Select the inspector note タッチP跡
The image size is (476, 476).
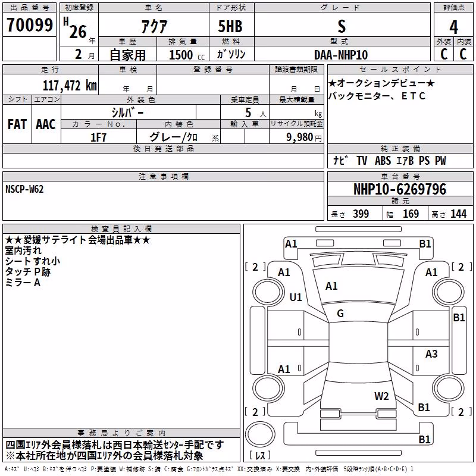click(27, 272)
